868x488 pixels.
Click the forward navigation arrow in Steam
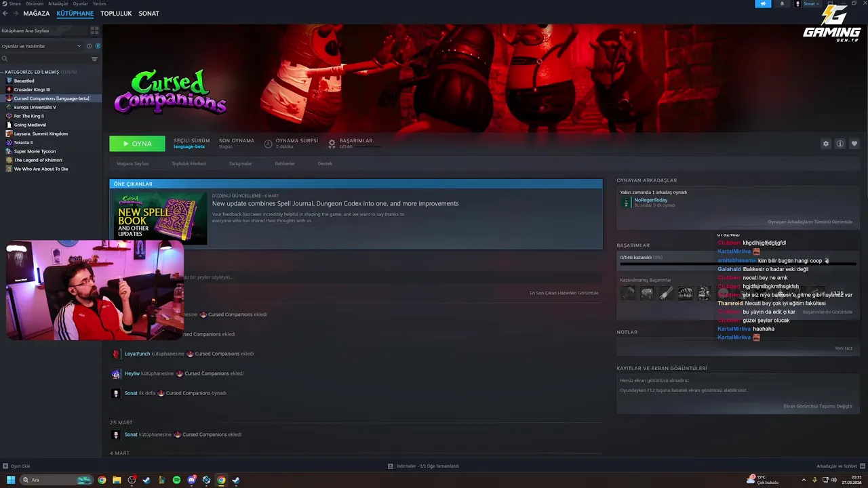click(14, 14)
